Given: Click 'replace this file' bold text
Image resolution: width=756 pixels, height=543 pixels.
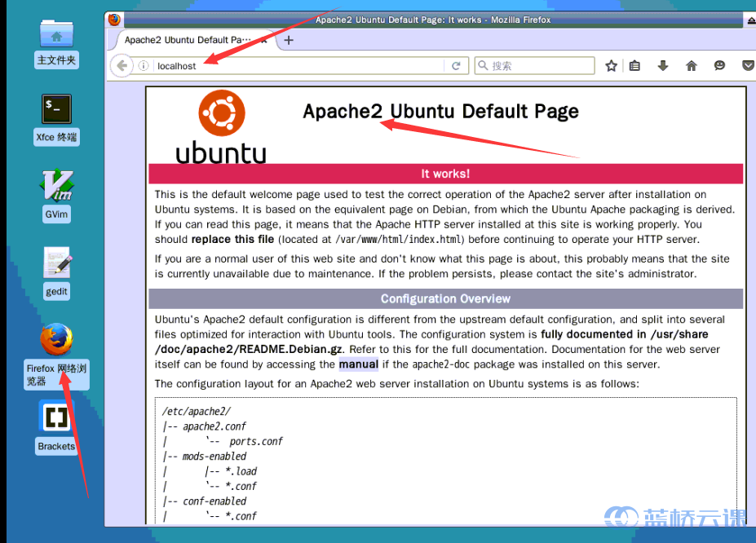Looking at the screenshot, I should 232,240.
